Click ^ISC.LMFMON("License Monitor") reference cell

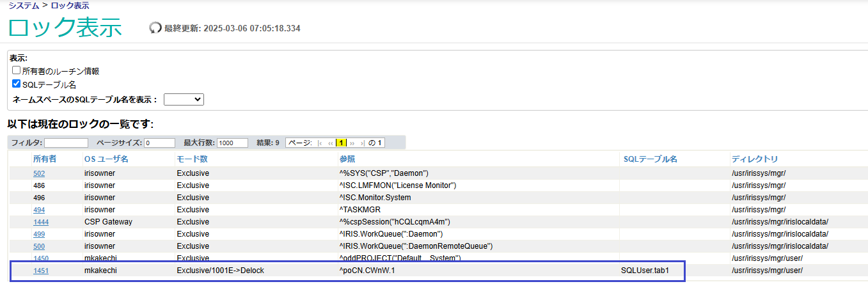click(x=397, y=185)
